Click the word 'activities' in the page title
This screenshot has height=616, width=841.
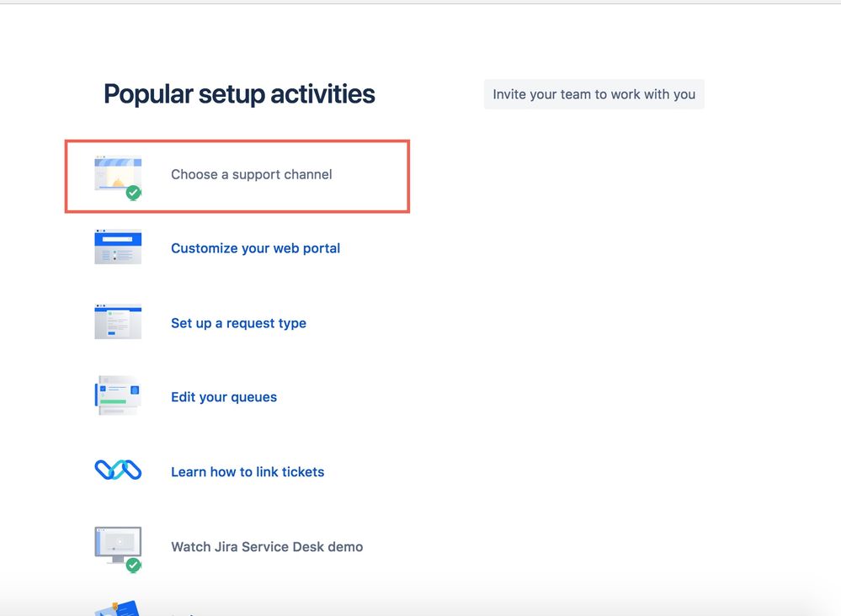[323, 93]
